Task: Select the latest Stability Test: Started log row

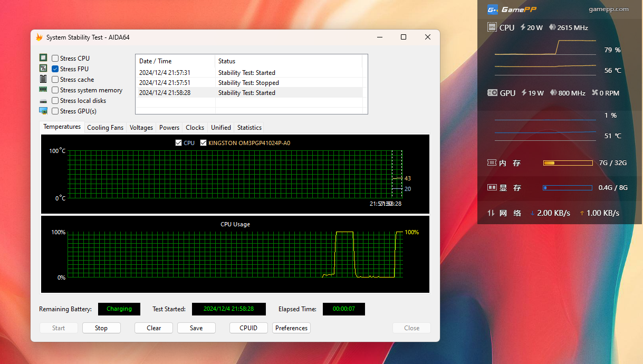Action: click(x=248, y=93)
